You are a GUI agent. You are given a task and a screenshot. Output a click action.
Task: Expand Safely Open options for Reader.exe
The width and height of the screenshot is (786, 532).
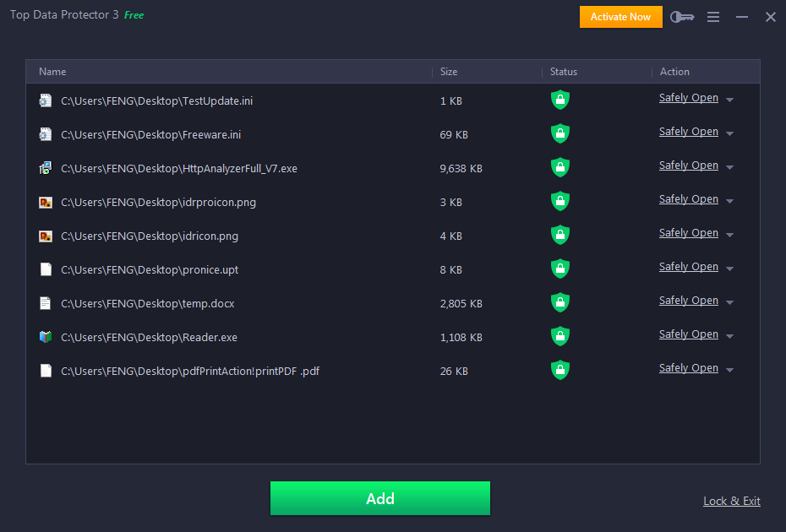730,334
